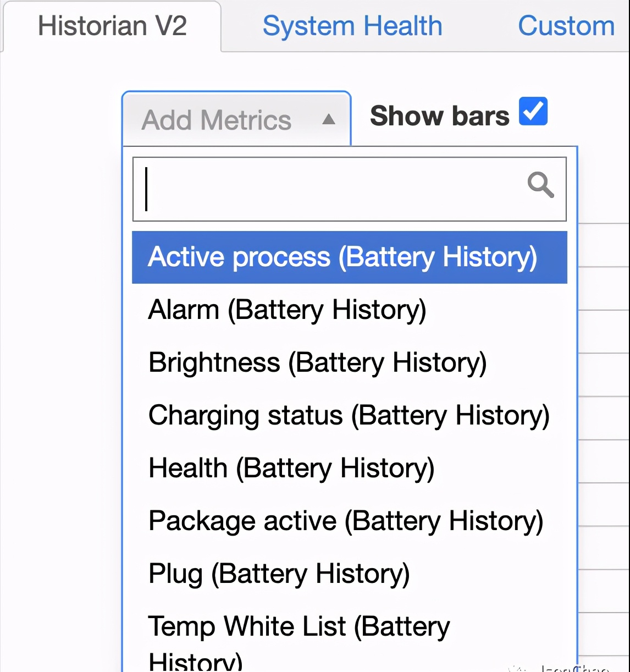Toggle the Show bars checkbox
This screenshot has width=630, height=672.
(533, 111)
